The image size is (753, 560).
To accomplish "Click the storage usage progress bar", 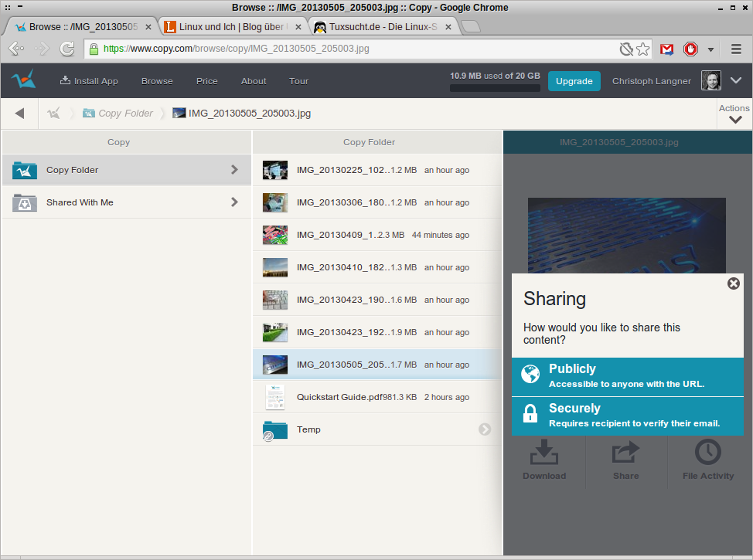I will point(493,88).
